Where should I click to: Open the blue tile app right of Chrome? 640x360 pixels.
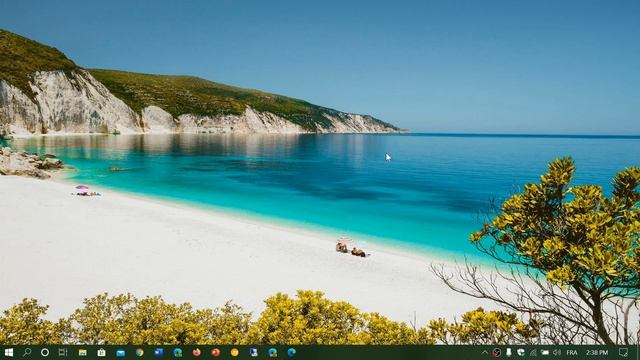click(159, 352)
